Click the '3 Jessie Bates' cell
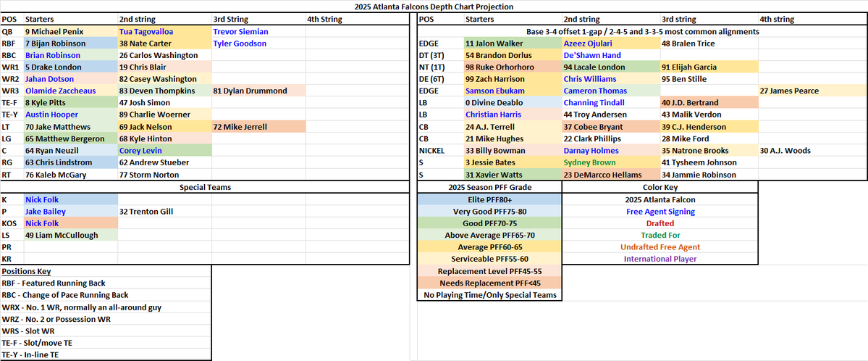The image size is (868, 361). 513,162
